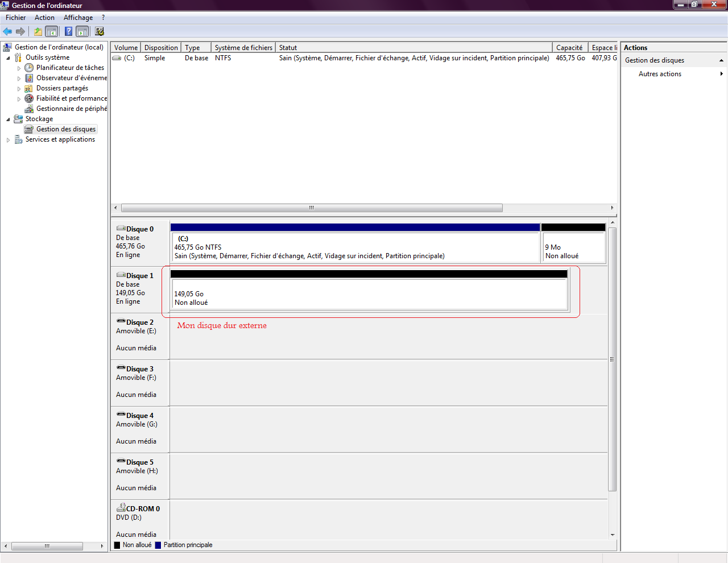This screenshot has width=728, height=563.
Task: Toggle the console tree pane toolbar button
Action: [52, 32]
